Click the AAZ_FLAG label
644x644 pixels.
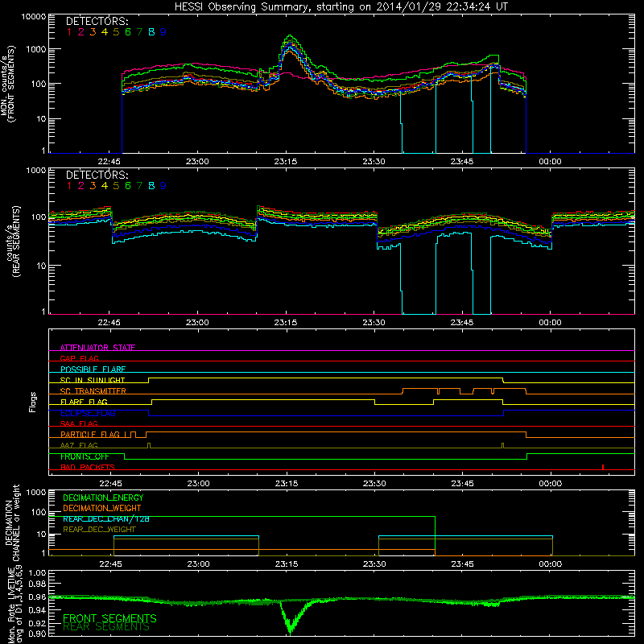(x=79, y=445)
